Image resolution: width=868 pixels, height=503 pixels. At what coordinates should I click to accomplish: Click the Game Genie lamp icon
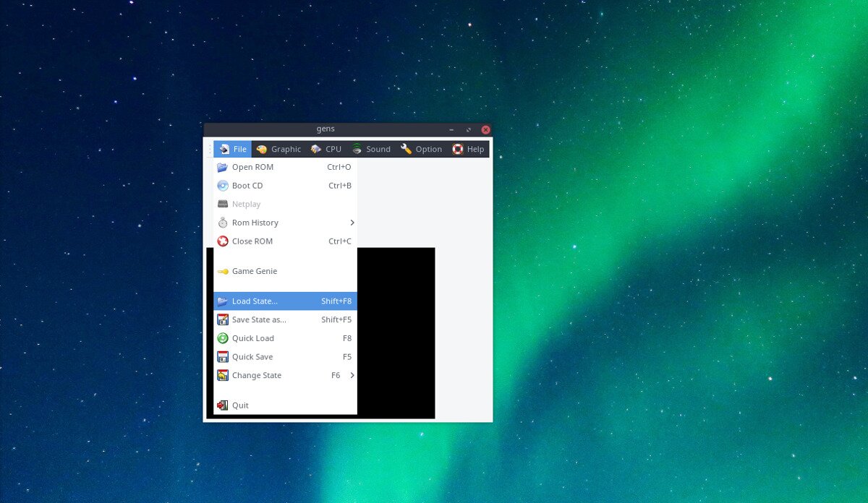[223, 271]
